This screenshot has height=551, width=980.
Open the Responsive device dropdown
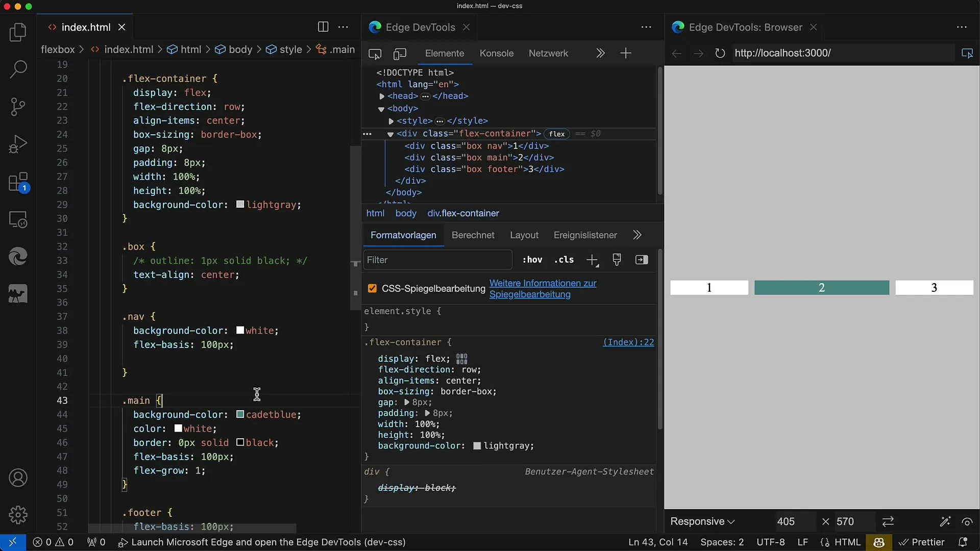pos(702,521)
